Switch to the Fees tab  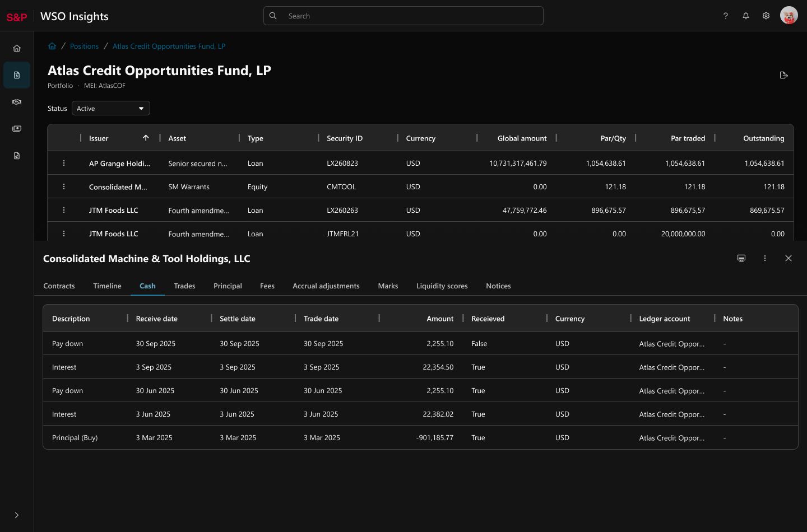267,286
